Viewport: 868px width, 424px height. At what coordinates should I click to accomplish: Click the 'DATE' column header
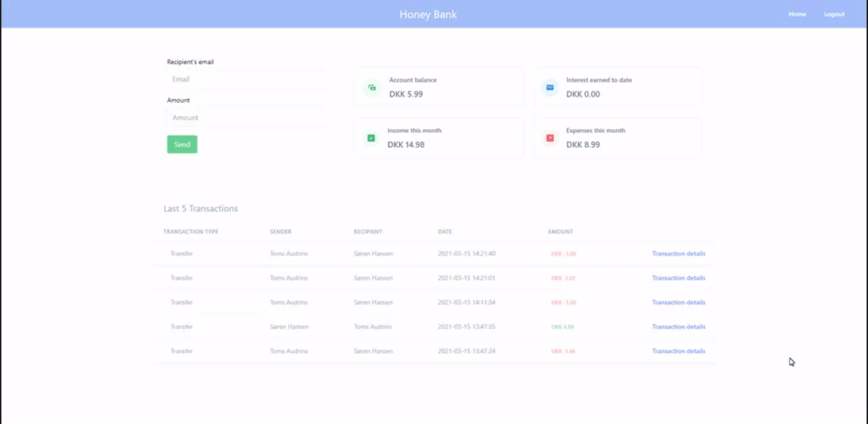[445, 232]
